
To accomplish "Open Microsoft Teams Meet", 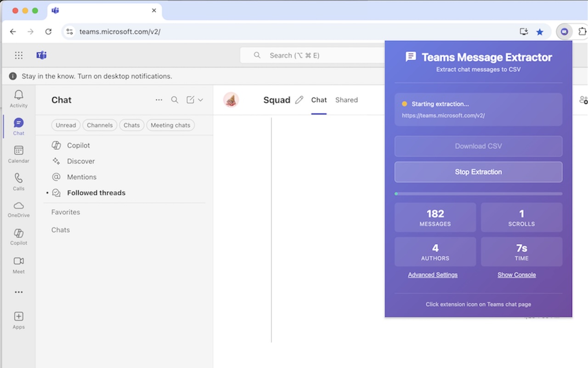I will (x=18, y=264).
